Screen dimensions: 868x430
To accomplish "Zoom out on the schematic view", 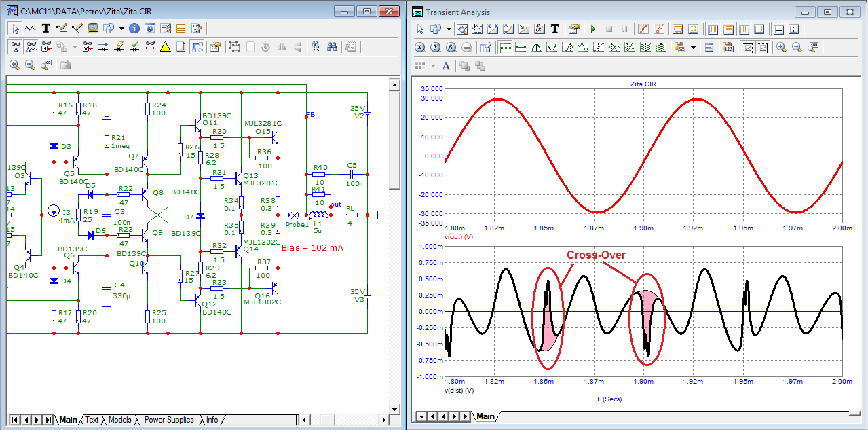I will click(x=30, y=65).
